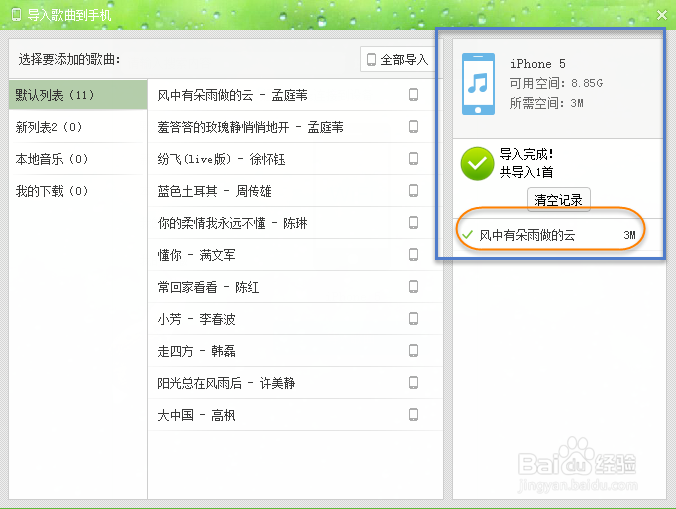
Task: Switch to 本地音乐 (0) list
Action: coord(78,159)
